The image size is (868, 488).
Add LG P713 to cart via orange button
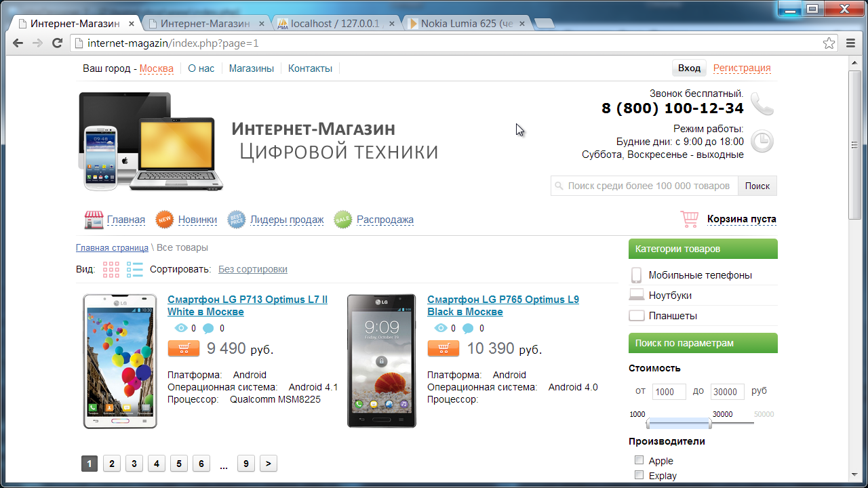pyautogui.click(x=183, y=348)
